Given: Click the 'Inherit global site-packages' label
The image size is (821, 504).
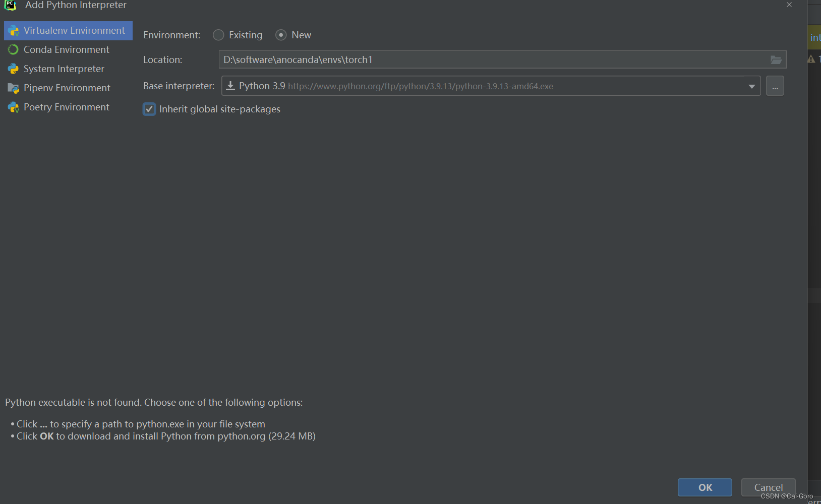Looking at the screenshot, I should point(220,109).
